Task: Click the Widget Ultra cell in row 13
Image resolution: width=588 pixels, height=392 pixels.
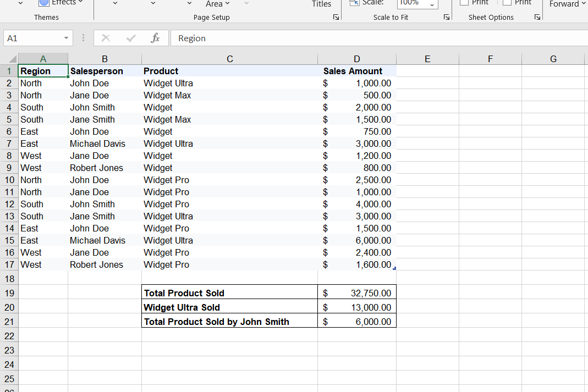Action: coord(229,216)
